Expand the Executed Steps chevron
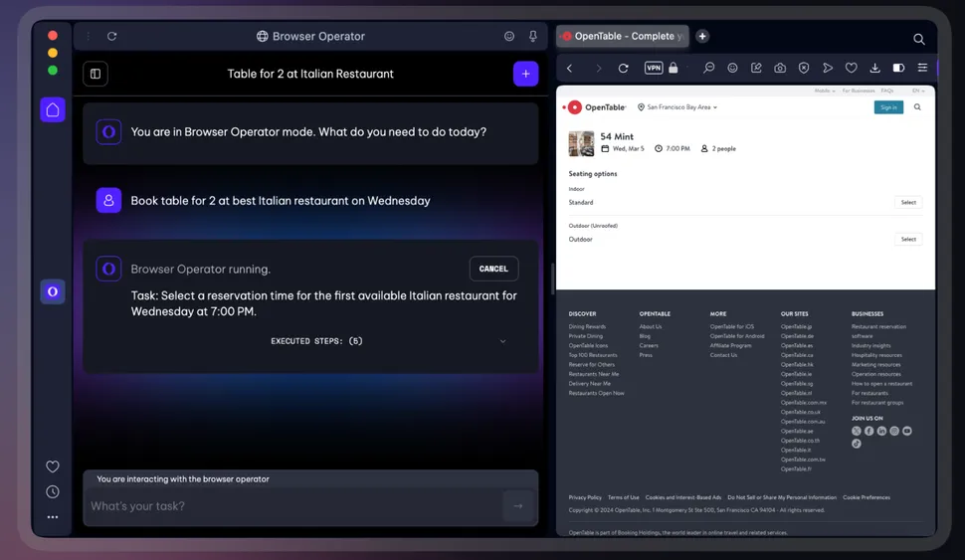The image size is (965, 560). click(x=502, y=341)
